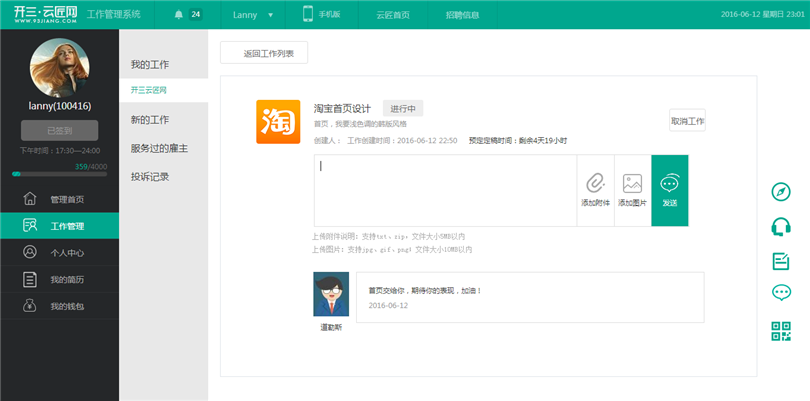Click the notification bell icon
The width and height of the screenshot is (810, 401).
(179, 14)
